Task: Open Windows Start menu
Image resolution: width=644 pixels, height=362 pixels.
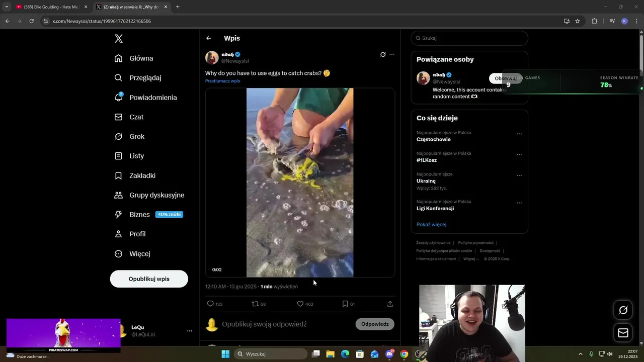Action: 225,354
